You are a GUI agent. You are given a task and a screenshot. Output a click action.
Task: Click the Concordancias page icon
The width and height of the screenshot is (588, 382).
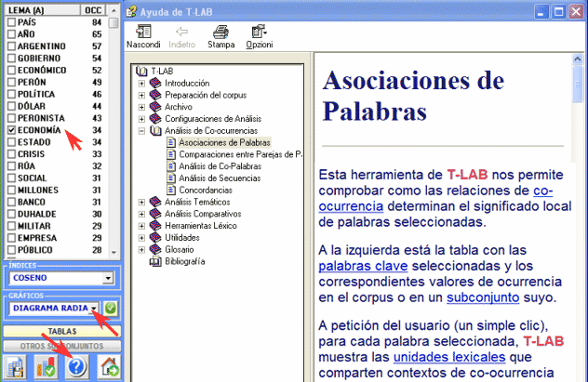171,190
